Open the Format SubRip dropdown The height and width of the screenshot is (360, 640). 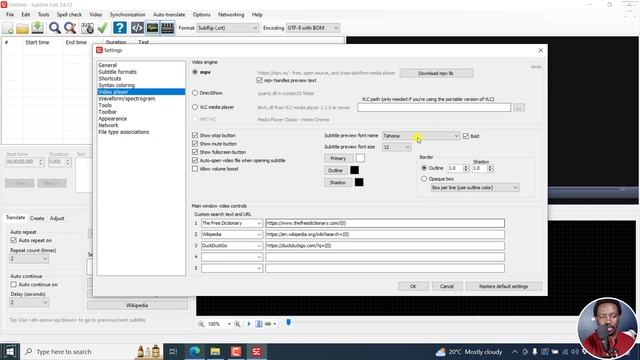pyautogui.click(x=227, y=28)
